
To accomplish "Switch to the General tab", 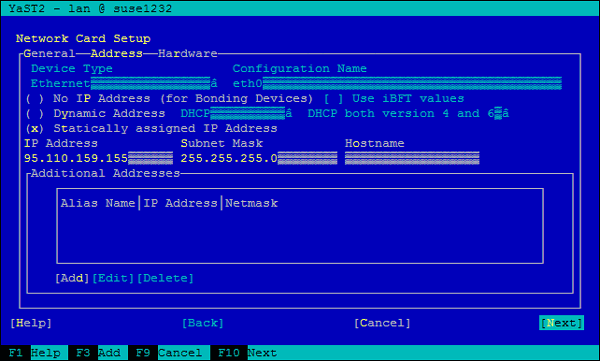I will pyautogui.click(x=49, y=54).
